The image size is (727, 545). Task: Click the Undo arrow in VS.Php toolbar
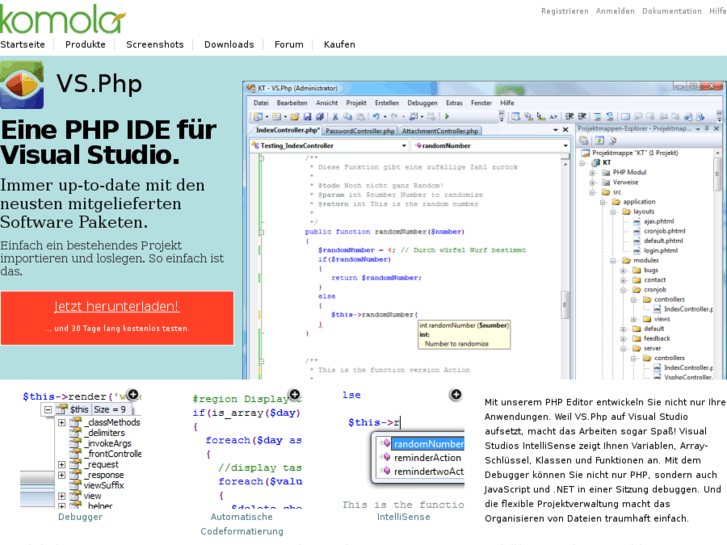[x=376, y=117]
